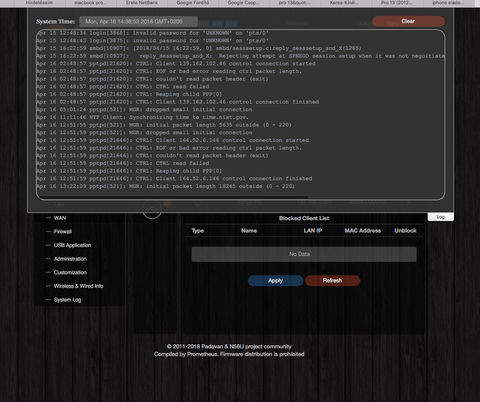Click the System Time label
Screen dimensions: 480x402
point(56,22)
